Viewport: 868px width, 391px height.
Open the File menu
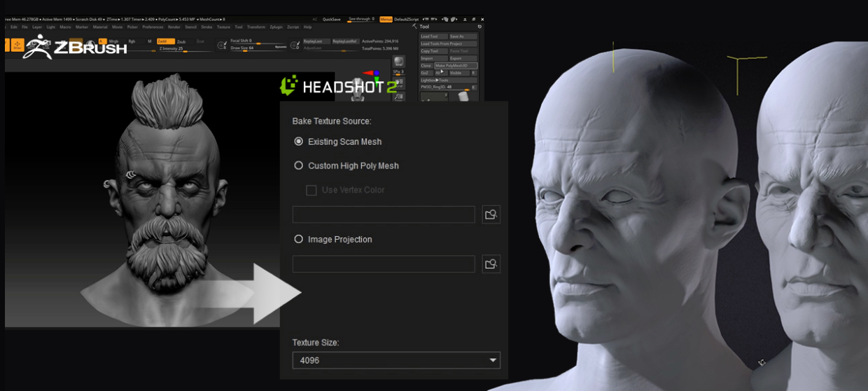tap(24, 27)
